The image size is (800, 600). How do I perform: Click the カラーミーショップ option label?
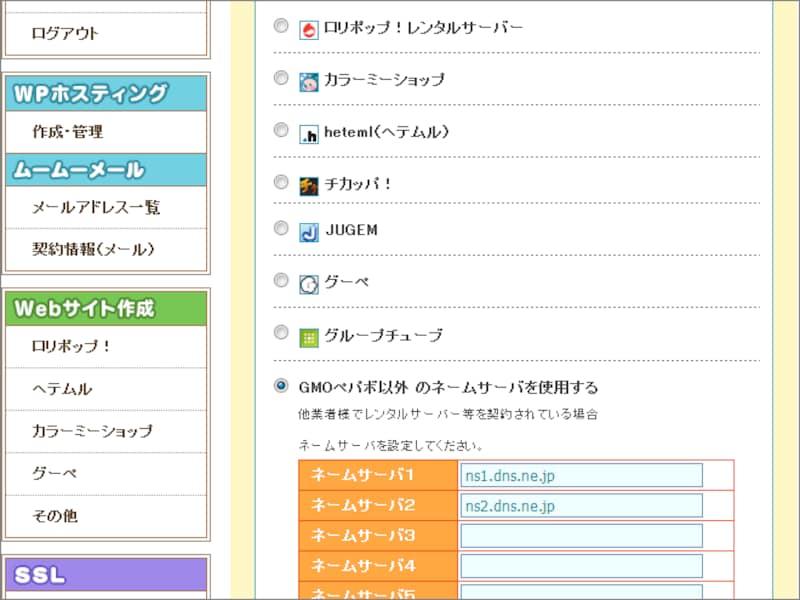click(384, 80)
